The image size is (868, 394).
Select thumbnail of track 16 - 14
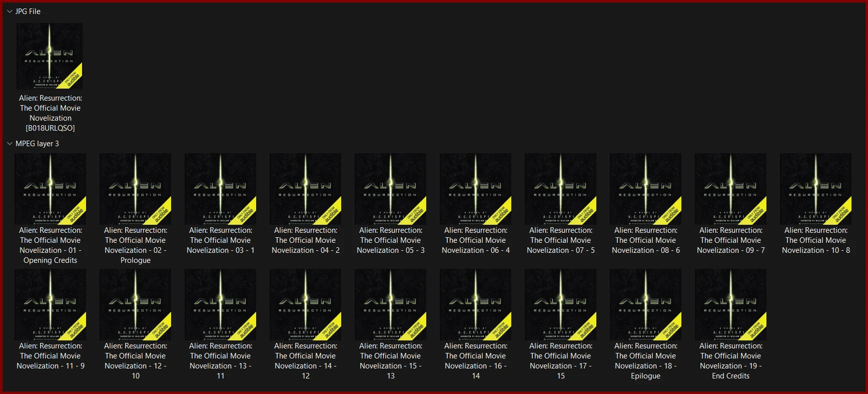tap(476, 304)
